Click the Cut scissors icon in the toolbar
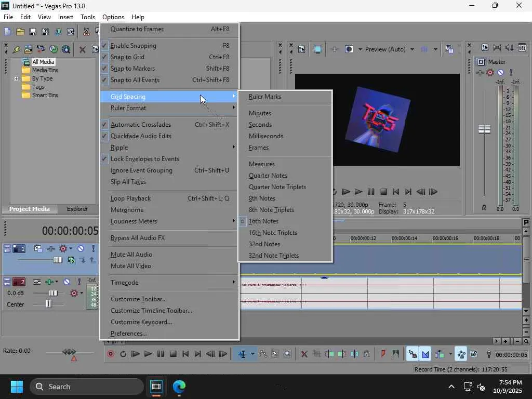Image resolution: width=532 pixels, height=399 pixels. click(x=86, y=32)
